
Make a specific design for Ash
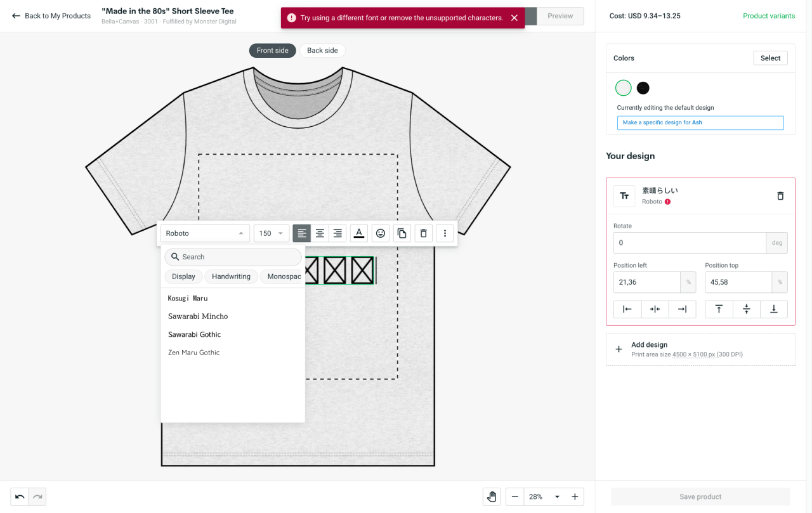pyautogui.click(x=700, y=123)
